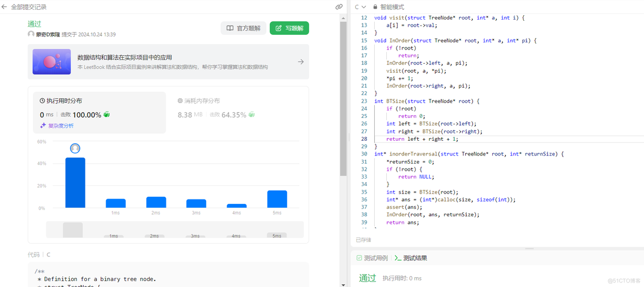Click code line 'InOrder(root->left, a, pi);'

[x=427, y=63]
